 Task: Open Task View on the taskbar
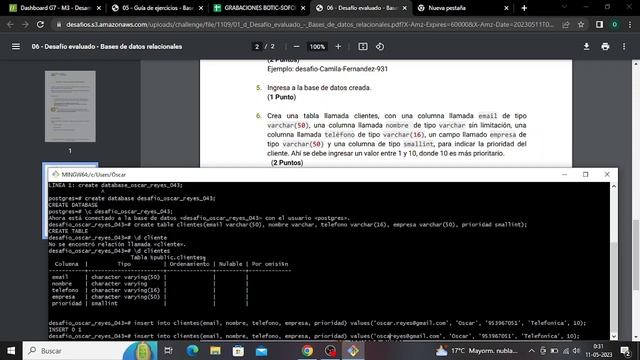pos(168,351)
